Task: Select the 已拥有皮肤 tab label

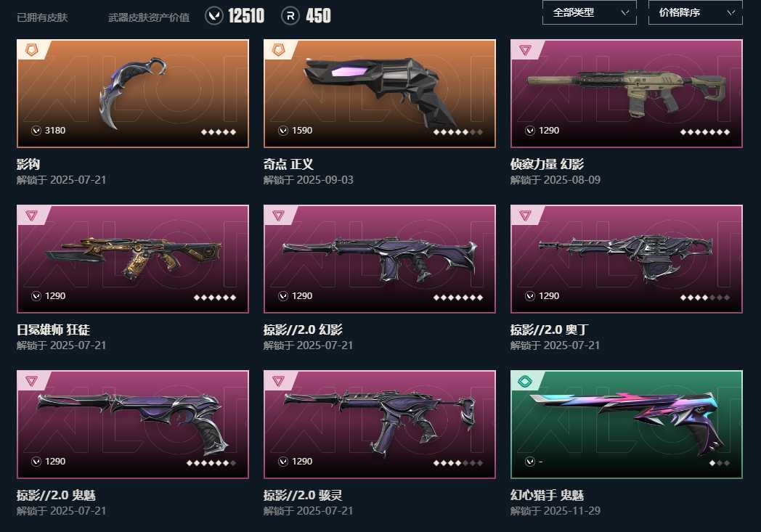Action: click(42, 17)
